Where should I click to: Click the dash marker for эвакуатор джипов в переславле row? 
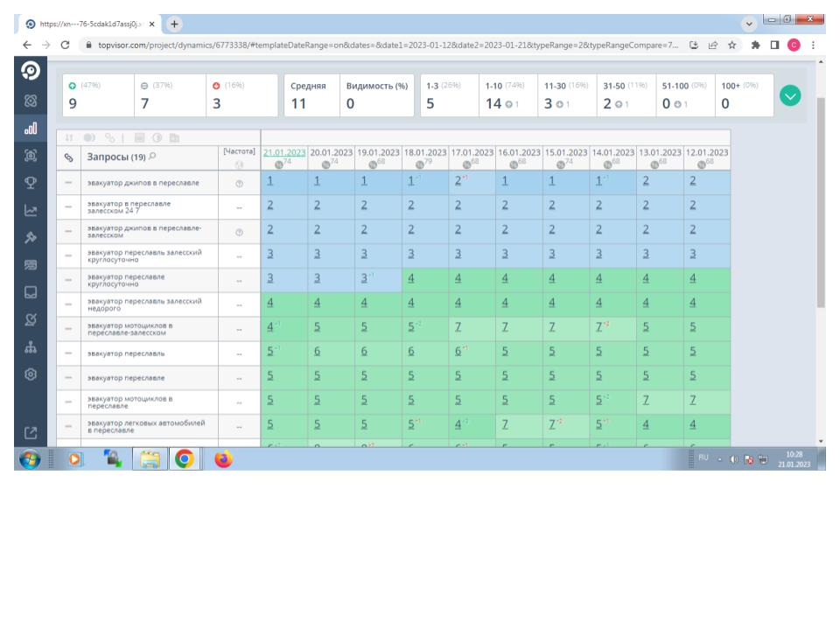pos(68,183)
